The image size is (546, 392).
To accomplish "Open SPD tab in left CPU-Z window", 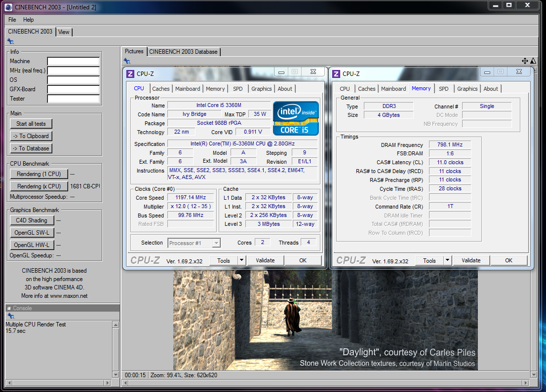I will [x=238, y=89].
